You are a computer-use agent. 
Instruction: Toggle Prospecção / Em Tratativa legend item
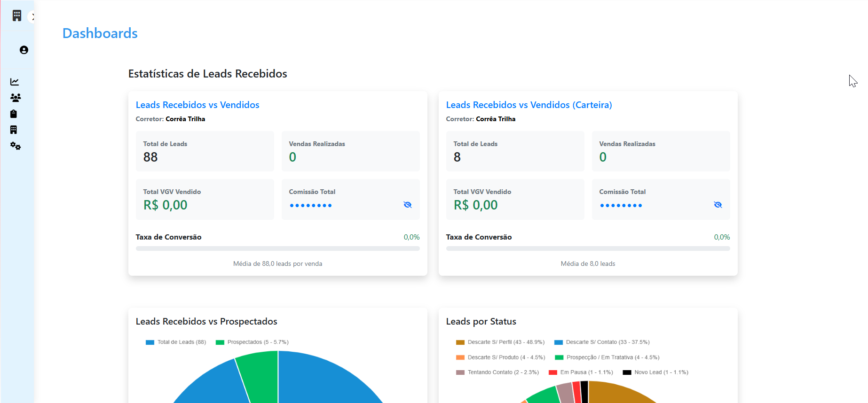tap(607, 357)
